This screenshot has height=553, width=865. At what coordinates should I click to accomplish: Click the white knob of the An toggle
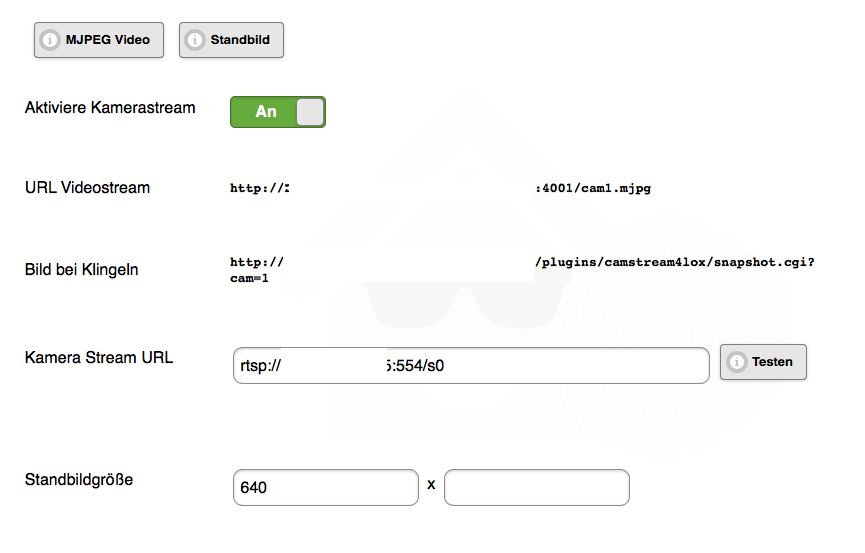tap(311, 112)
